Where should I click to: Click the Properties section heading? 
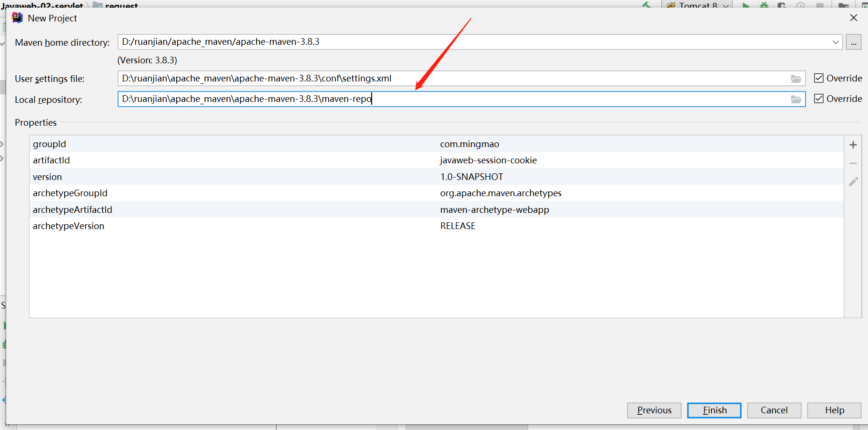click(x=36, y=122)
